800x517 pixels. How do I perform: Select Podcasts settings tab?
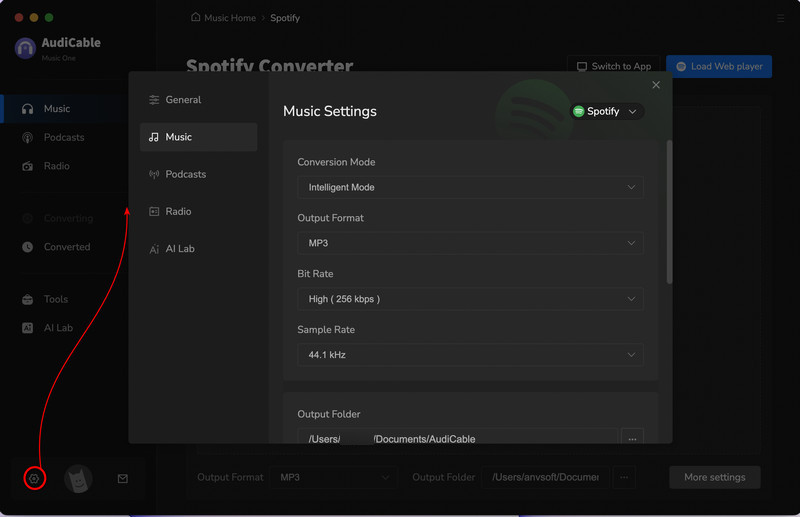click(x=198, y=174)
